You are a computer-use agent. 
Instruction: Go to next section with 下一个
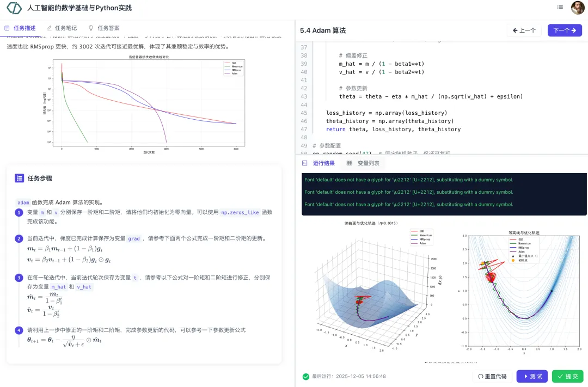tap(565, 30)
